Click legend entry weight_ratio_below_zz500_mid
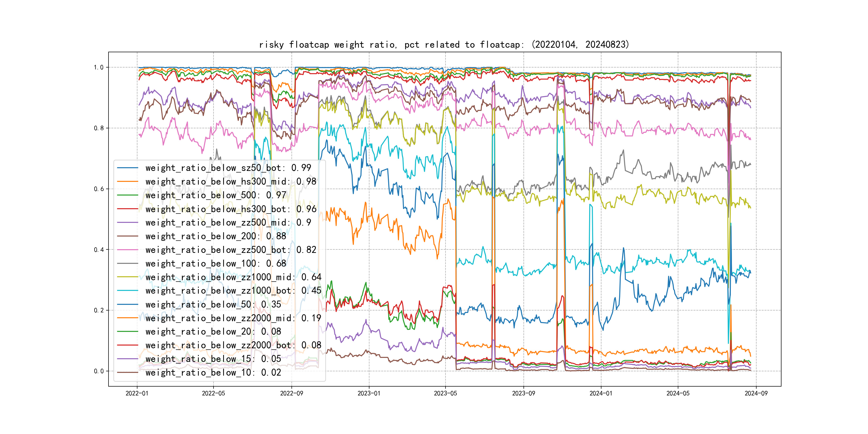This screenshot has height=434, width=868. tap(228, 222)
